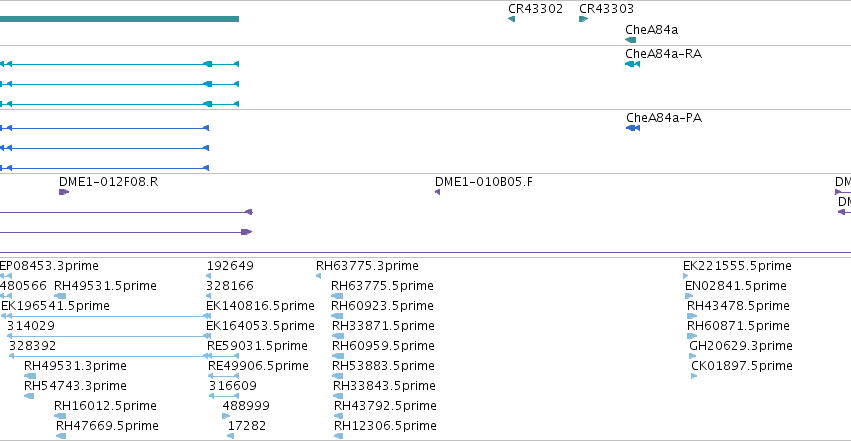Click the 488999 feature label
Viewport: 851px width, 441px height.
point(246,406)
